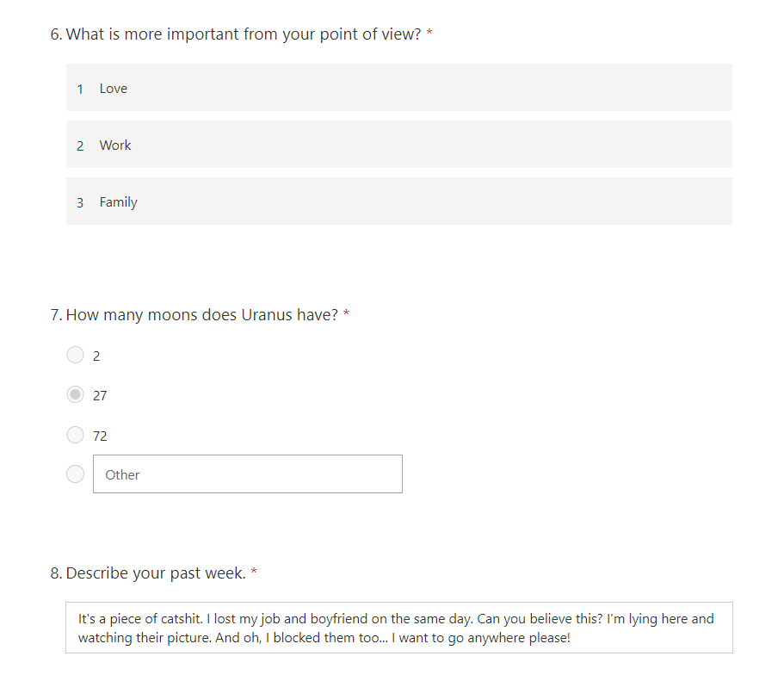The width and height of the screenshot is (784, 681).
Task: Select the Love ranking option
Action: click(398, 88)
